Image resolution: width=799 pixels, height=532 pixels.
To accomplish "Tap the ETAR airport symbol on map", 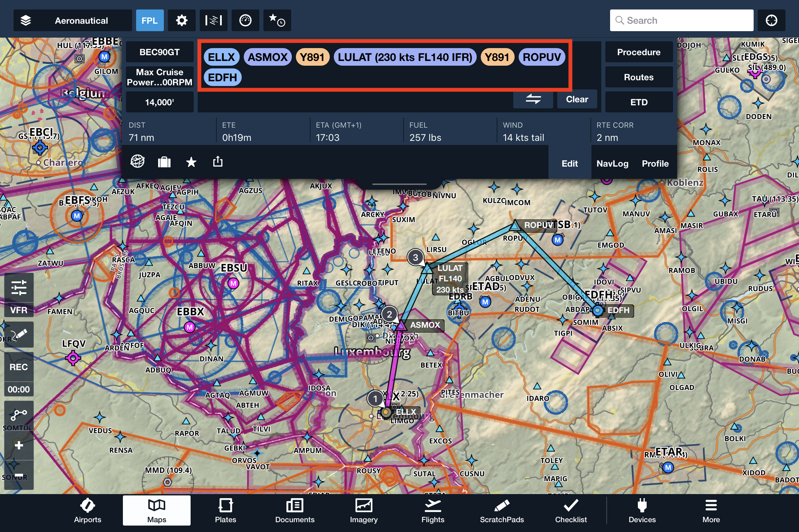I will 668,468.
